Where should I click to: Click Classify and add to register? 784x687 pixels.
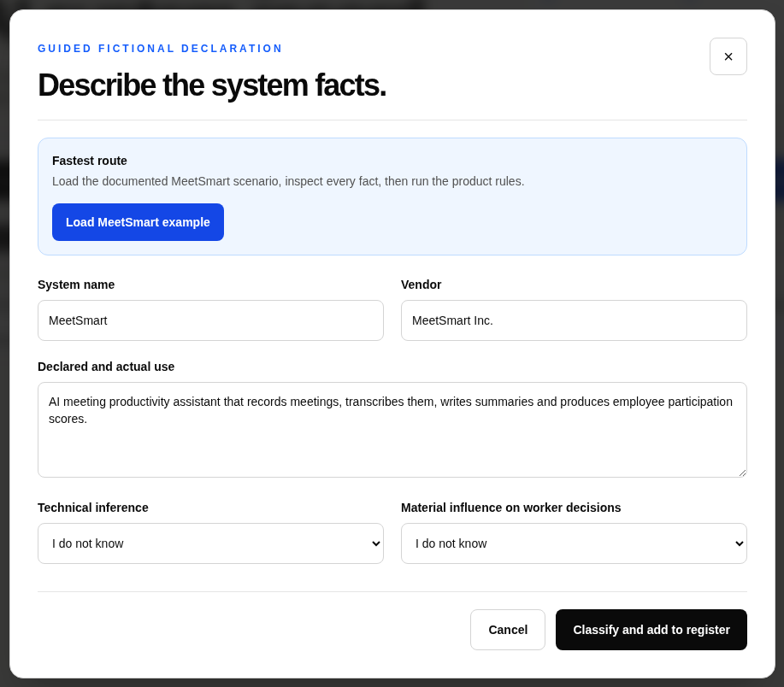click(651, 630)
